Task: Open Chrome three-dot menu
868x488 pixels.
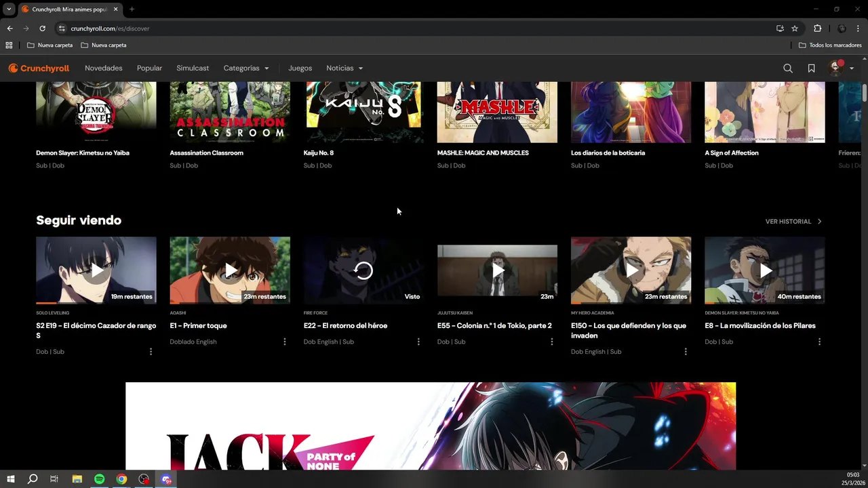Action: pos(859,28)
